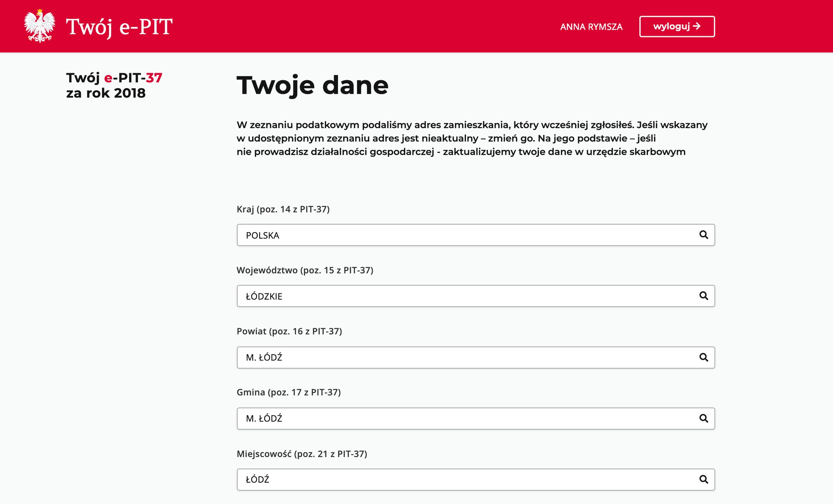Open the Miejscowość lookup with its search icon

(x=703, y=479)
